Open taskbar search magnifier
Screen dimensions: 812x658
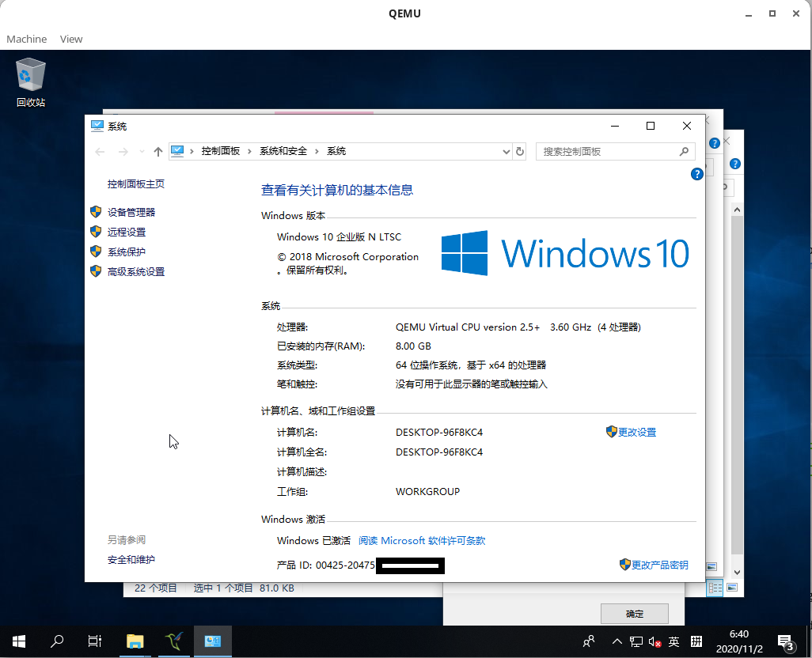tap(56, 641)
